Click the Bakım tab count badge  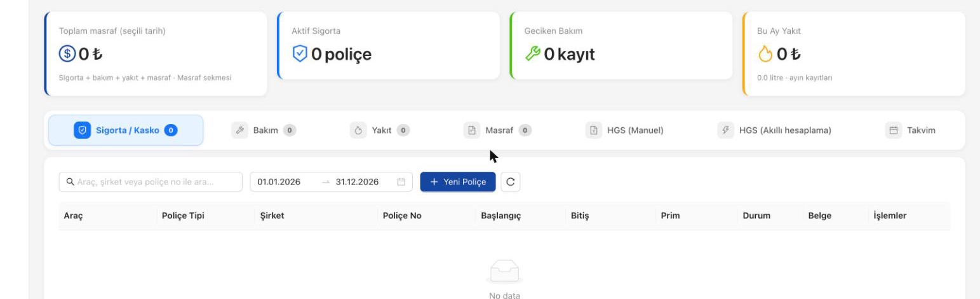coord(290,130)
